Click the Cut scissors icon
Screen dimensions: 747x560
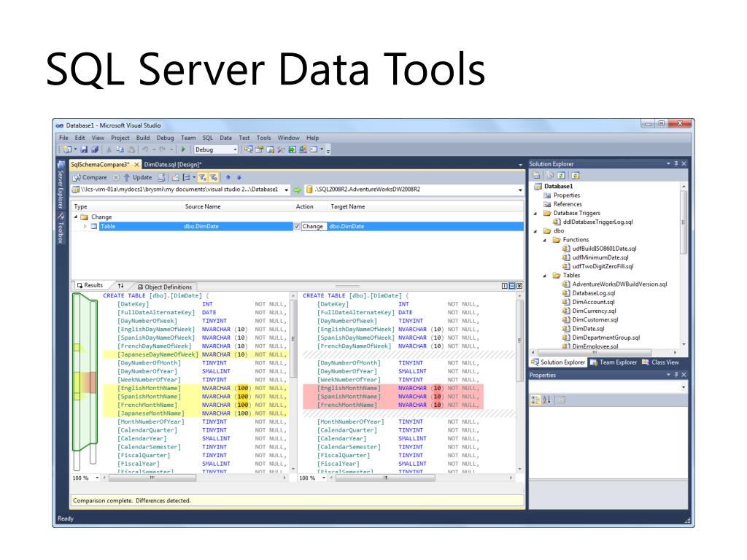[109, 149]
